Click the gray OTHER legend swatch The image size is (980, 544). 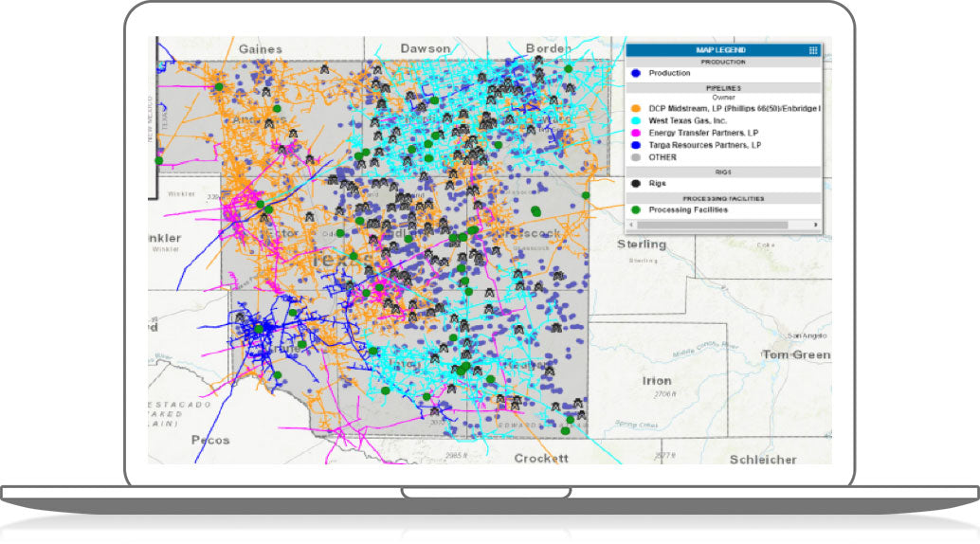(636, 157)
